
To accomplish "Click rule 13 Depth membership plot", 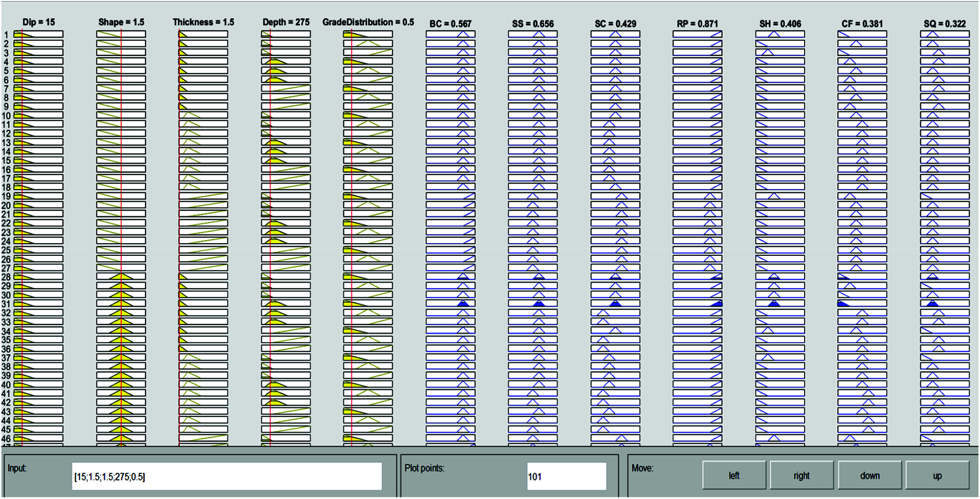I will pos(286,142).
